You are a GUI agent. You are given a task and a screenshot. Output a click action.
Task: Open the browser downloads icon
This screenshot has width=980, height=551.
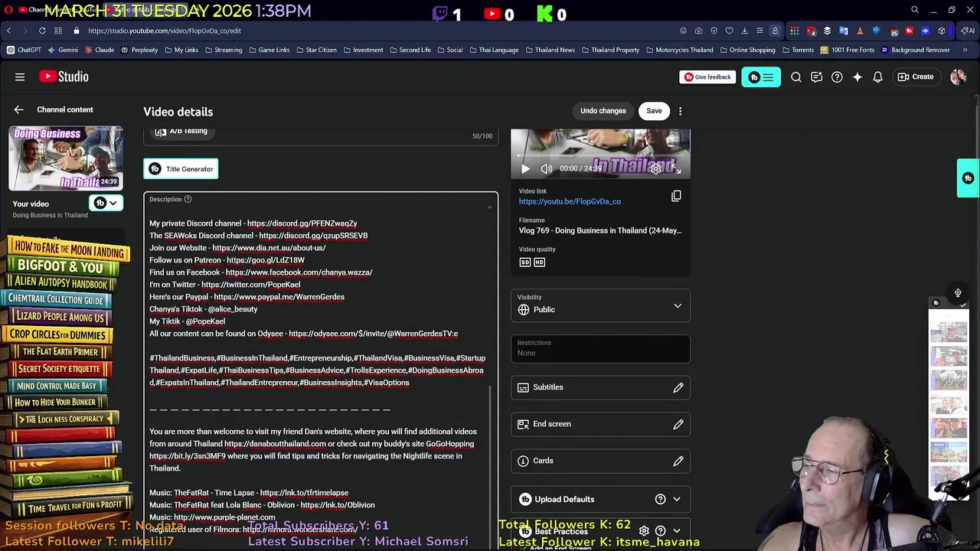(744, 31)
